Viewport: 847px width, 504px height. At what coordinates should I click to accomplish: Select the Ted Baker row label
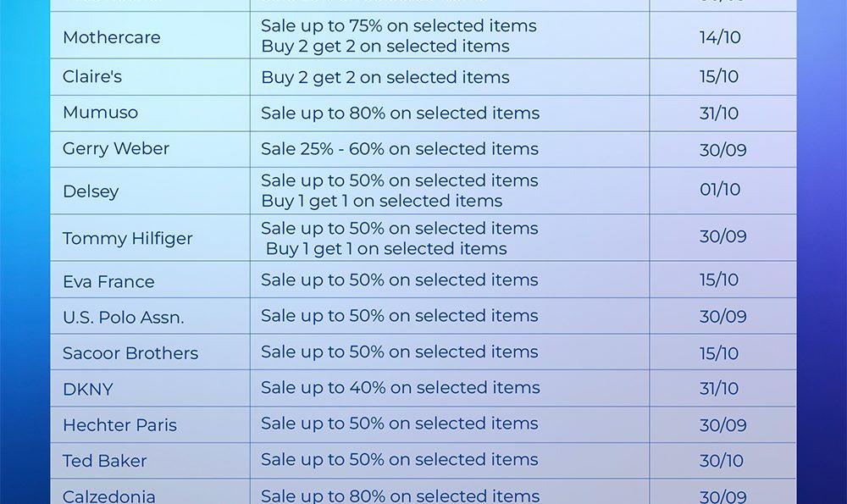(104, 462)
